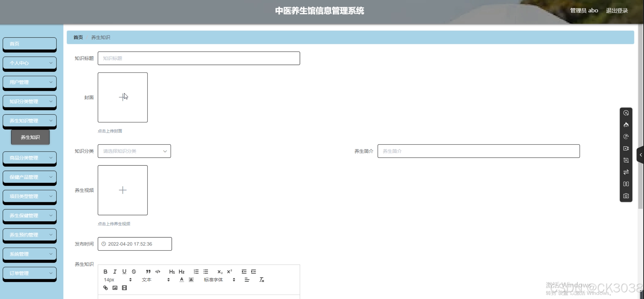This screenshot has width=644, height=299.
Task: Click 退出登录 to log out
Action: coord(617,11)
